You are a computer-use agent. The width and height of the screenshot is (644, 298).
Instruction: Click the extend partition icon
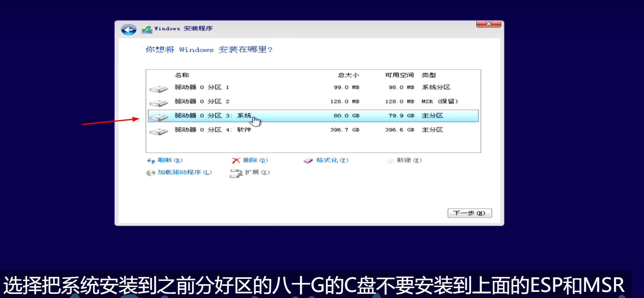pos(236,173)
